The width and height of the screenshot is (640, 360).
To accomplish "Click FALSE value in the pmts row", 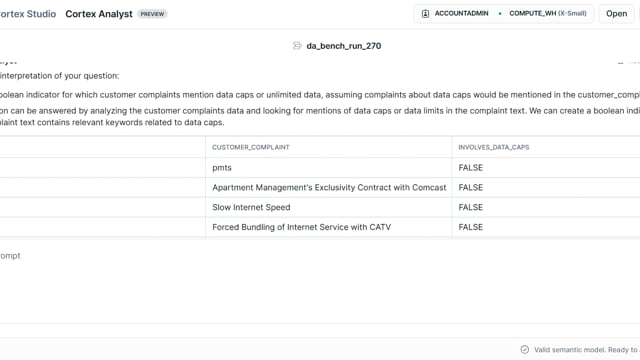I will coord(471,168).
